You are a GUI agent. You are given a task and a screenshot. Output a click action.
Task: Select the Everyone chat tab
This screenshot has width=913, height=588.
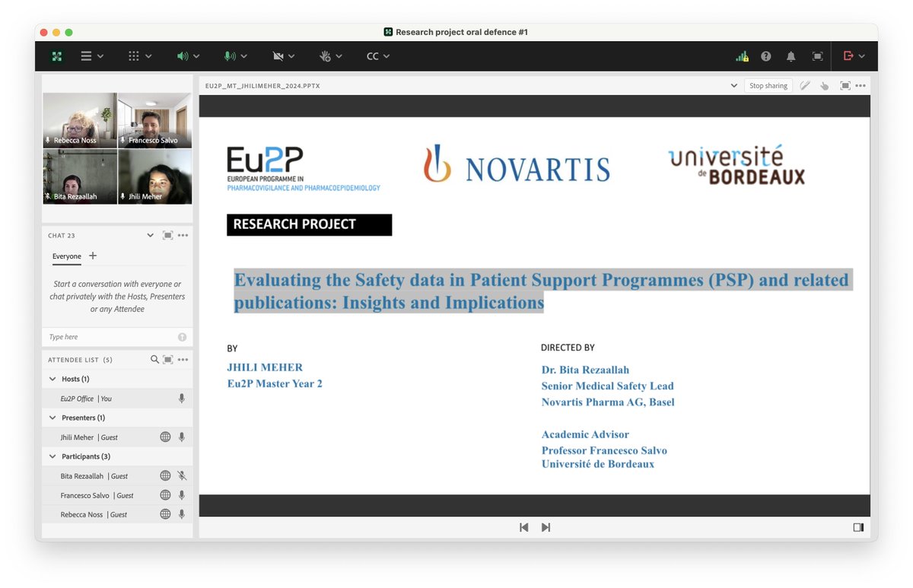click(67, 256)
